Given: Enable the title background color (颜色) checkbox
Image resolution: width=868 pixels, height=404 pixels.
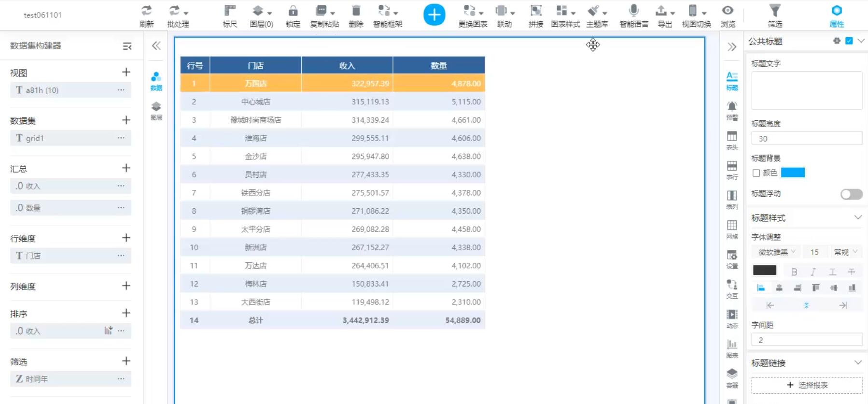Looking at the screenshot, I should 756,173.
